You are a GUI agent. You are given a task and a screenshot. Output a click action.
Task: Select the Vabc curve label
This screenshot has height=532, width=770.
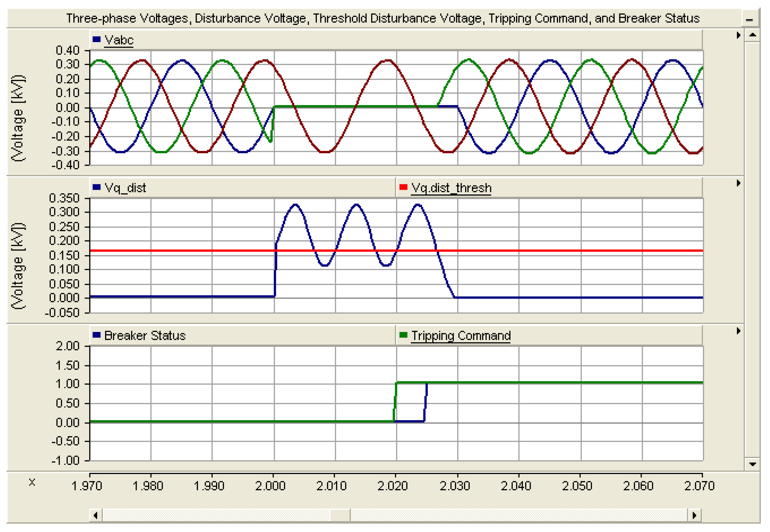coord(119,40)
